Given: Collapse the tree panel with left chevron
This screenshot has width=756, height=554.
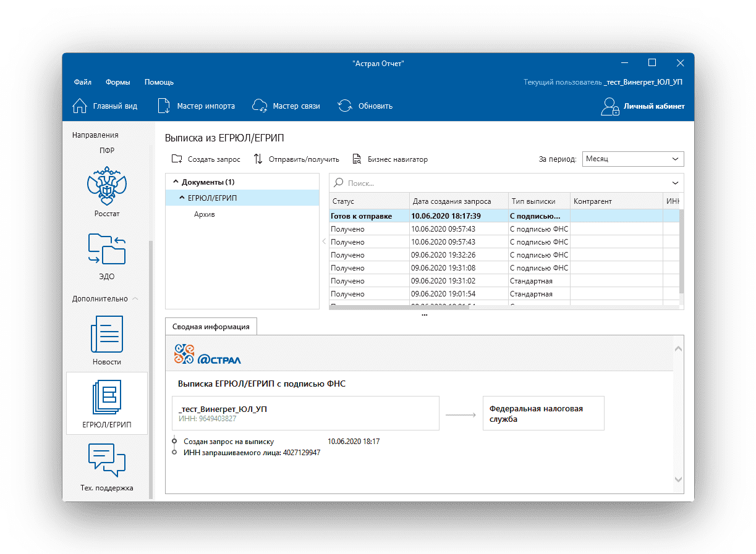Looking at the screenshot, I should pyautogui.click(x=324, y=241).
